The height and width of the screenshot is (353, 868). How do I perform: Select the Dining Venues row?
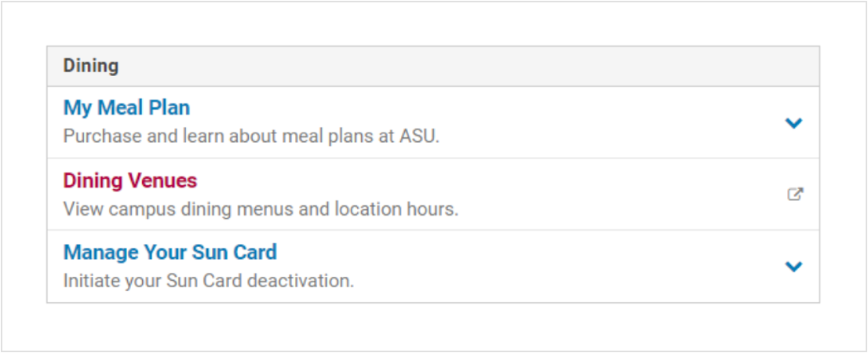[433, 195]
